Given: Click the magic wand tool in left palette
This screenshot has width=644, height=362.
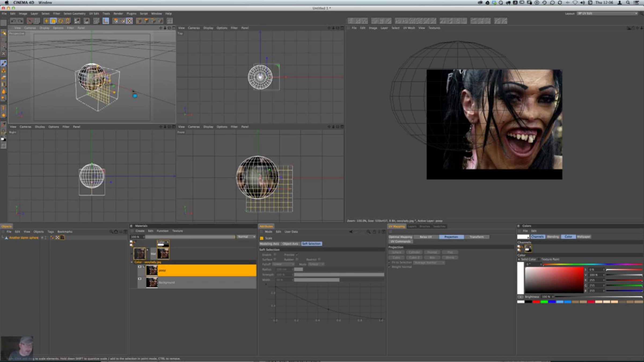Looking at the screenshot, I should (3, 33).
